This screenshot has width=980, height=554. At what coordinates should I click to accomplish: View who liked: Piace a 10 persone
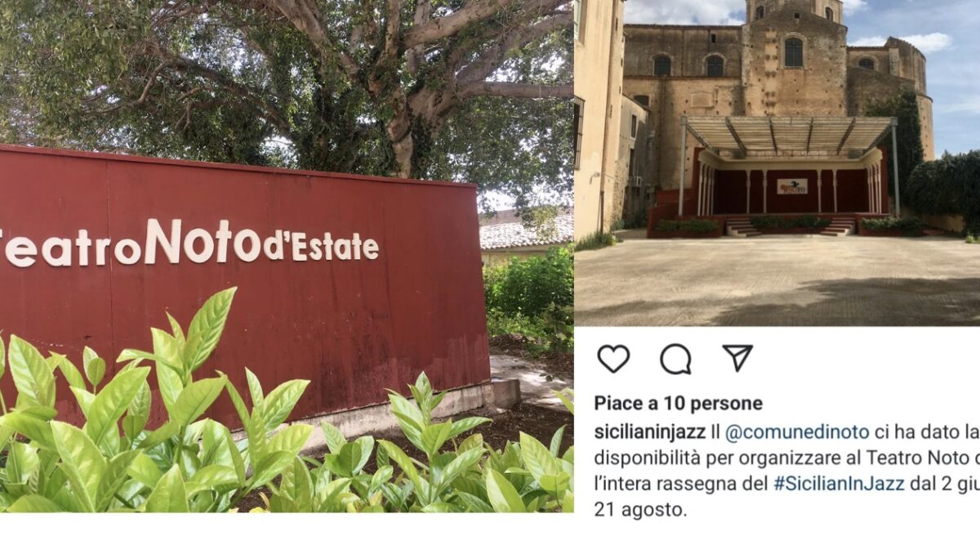[678, 403]
